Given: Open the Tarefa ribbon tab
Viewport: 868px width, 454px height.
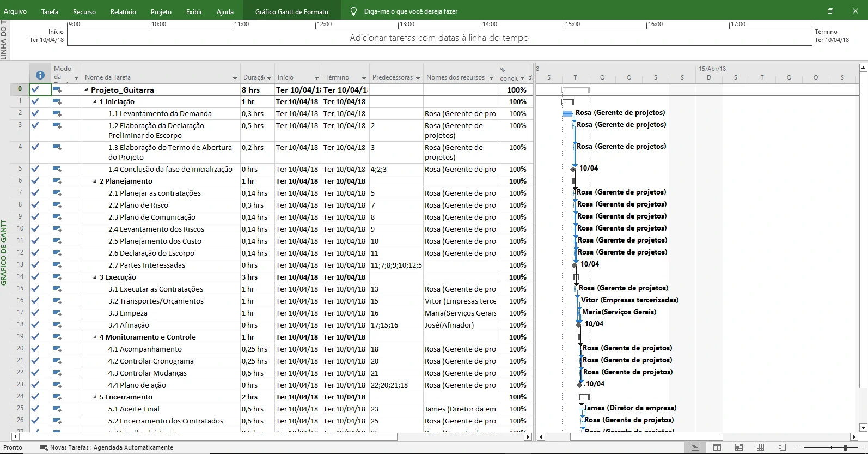Looking at the screenshot, I should [50, 11].
